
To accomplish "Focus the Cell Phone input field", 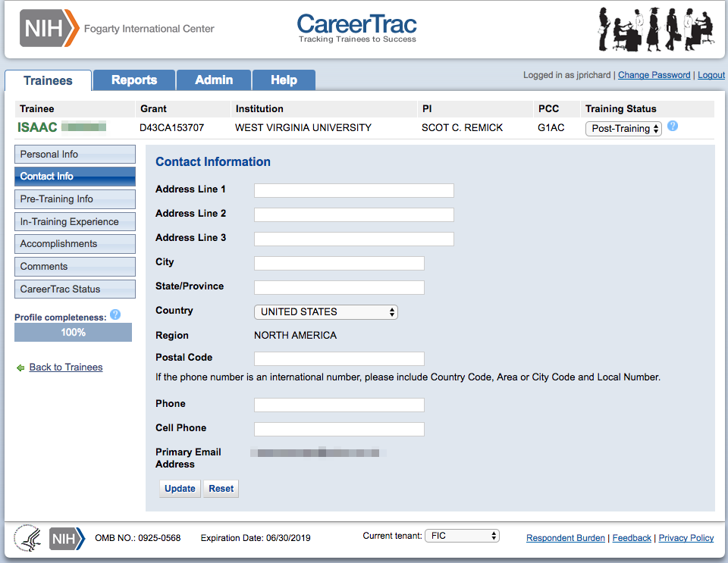I will click(x=339, y=429).
